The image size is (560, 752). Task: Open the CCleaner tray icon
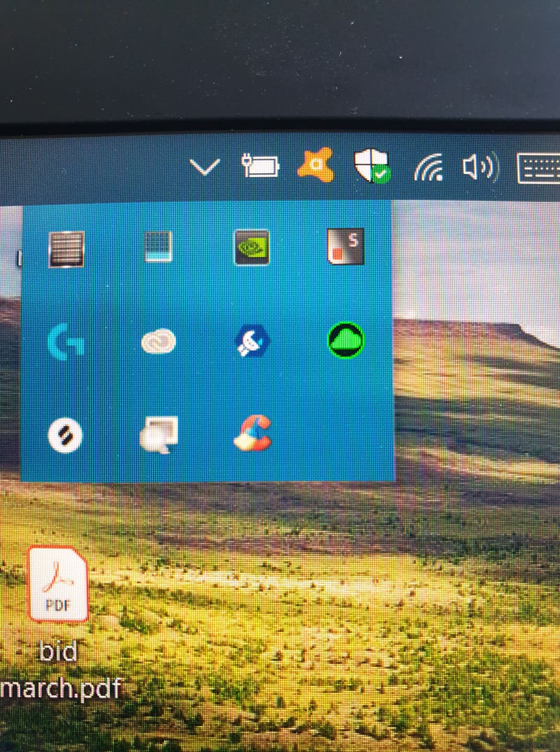click(253, 433)
